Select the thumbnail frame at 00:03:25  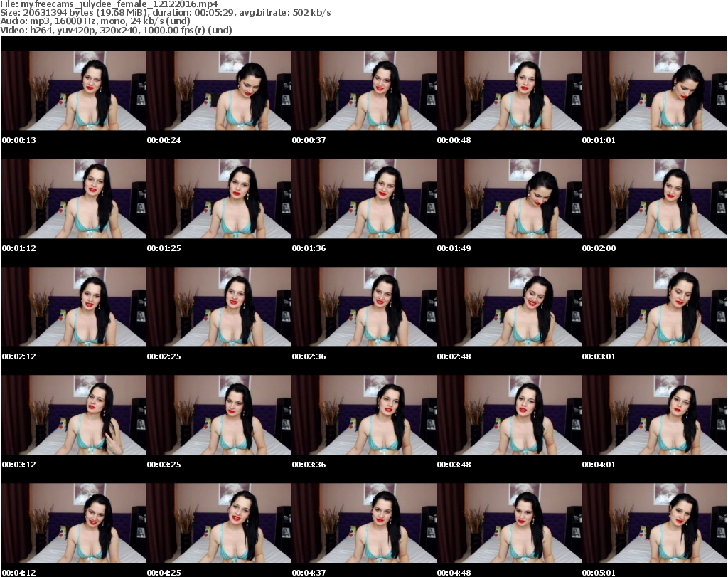click(219, 415)
